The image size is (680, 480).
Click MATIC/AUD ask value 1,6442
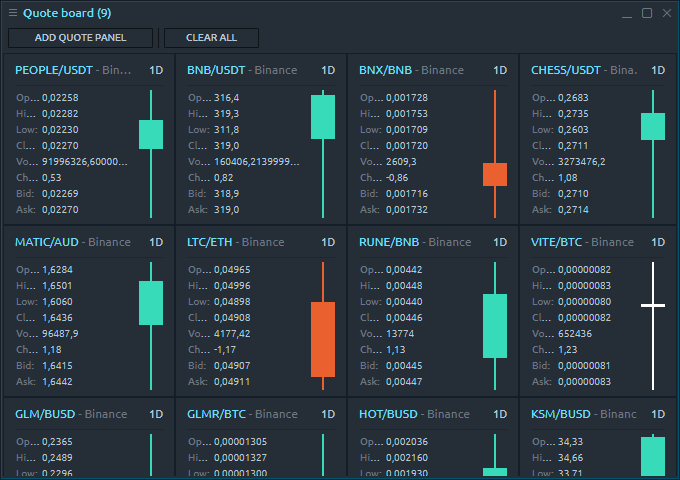(x=57, y=382)
